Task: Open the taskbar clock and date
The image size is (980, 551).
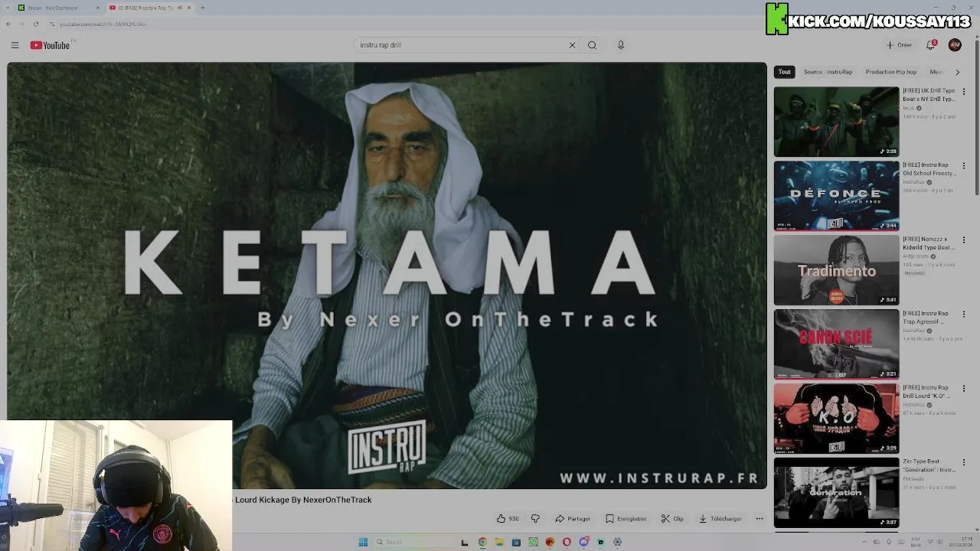Action: click(959, 542)
